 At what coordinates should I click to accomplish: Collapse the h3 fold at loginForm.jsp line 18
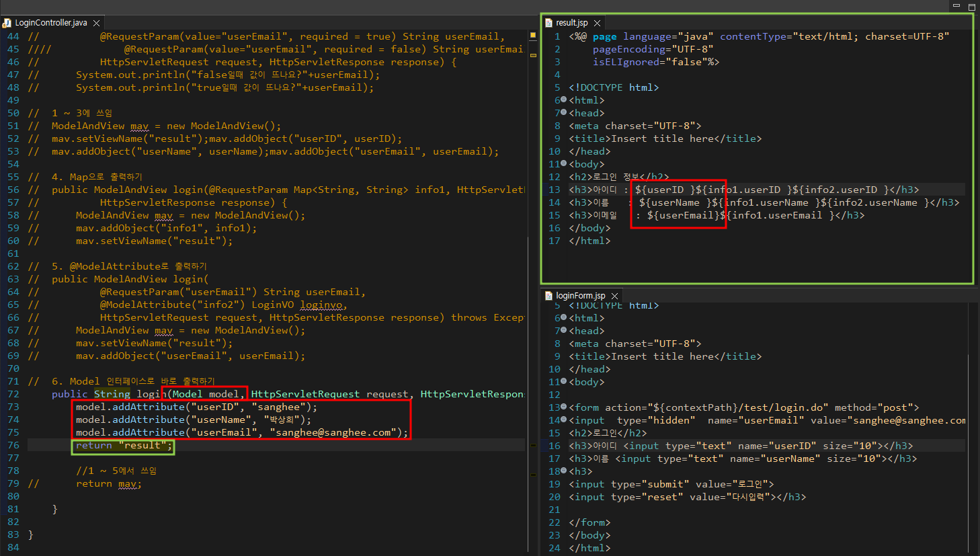[x=564, y=471]
